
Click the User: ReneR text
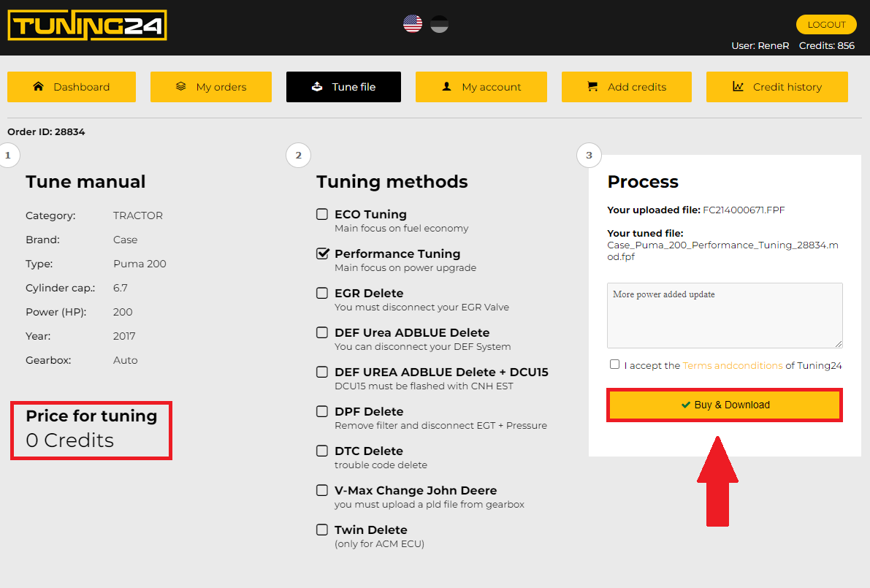coord(760,45)
